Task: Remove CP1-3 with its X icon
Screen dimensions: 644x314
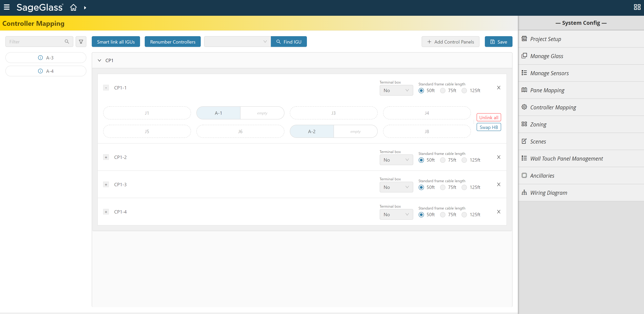Action: tap(499, 184)
